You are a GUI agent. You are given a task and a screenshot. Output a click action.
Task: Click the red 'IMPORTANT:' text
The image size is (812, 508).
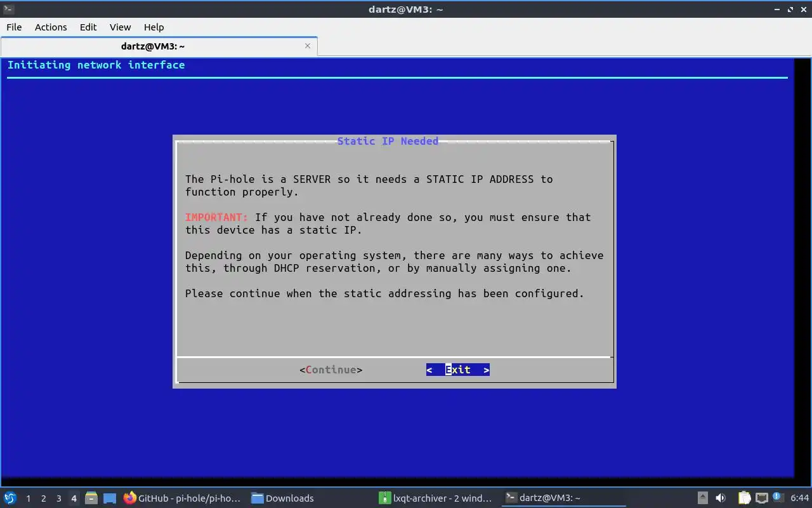tap(216, 217)
